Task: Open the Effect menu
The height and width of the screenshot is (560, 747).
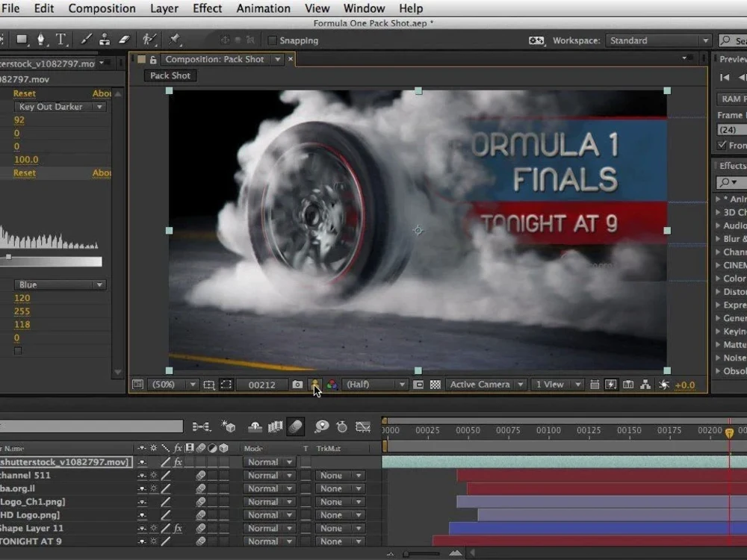Action: point(207,8)
